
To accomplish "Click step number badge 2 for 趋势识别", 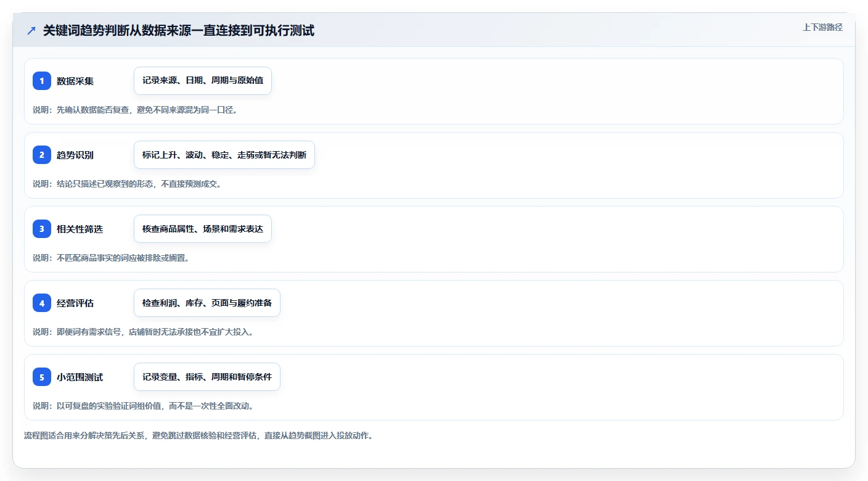I will [42, 155].
